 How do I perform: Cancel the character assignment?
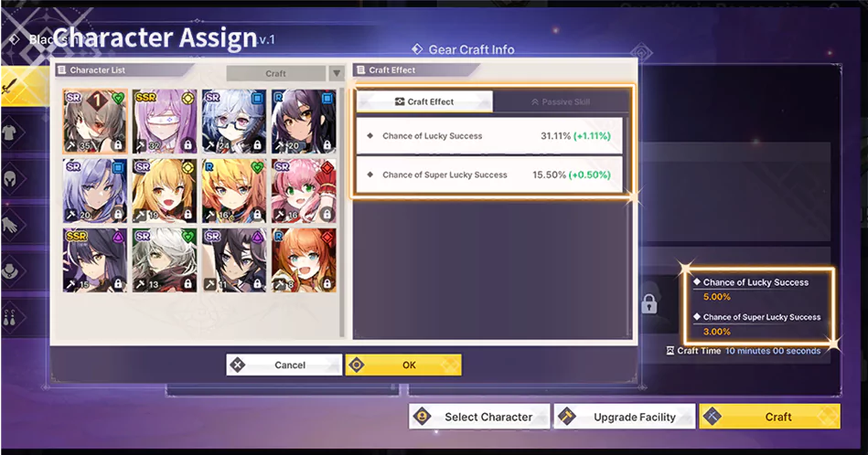284,365
